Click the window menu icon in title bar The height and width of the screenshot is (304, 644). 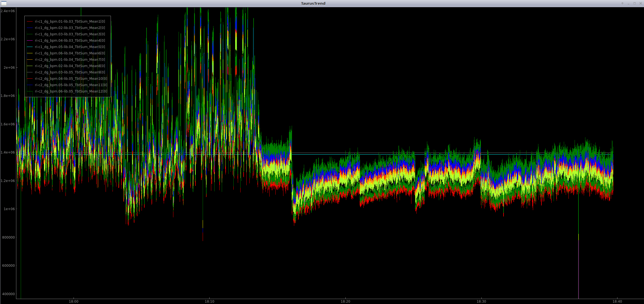coord(4,3)
